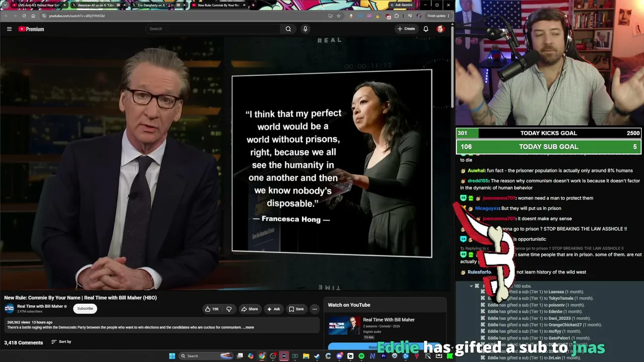Open the Chrome profile avatar
This screenshot has height=362, width=644.
click(x=419, y=16)
